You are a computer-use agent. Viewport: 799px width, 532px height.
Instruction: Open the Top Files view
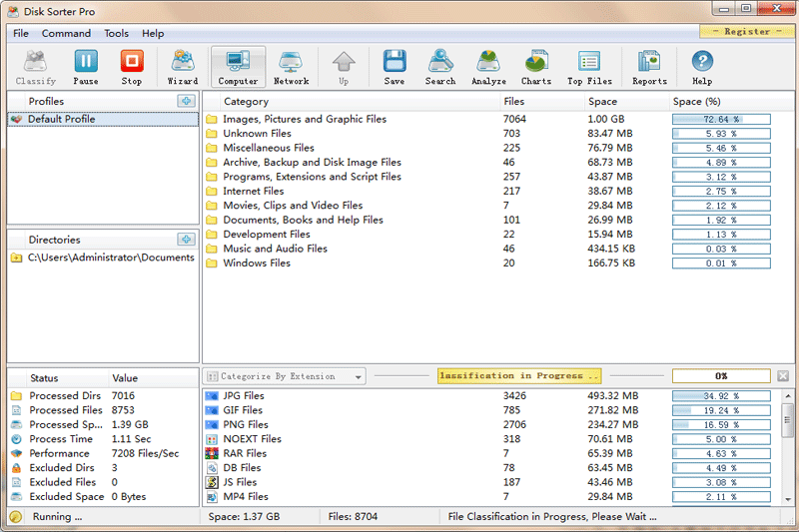click(589, 67)
